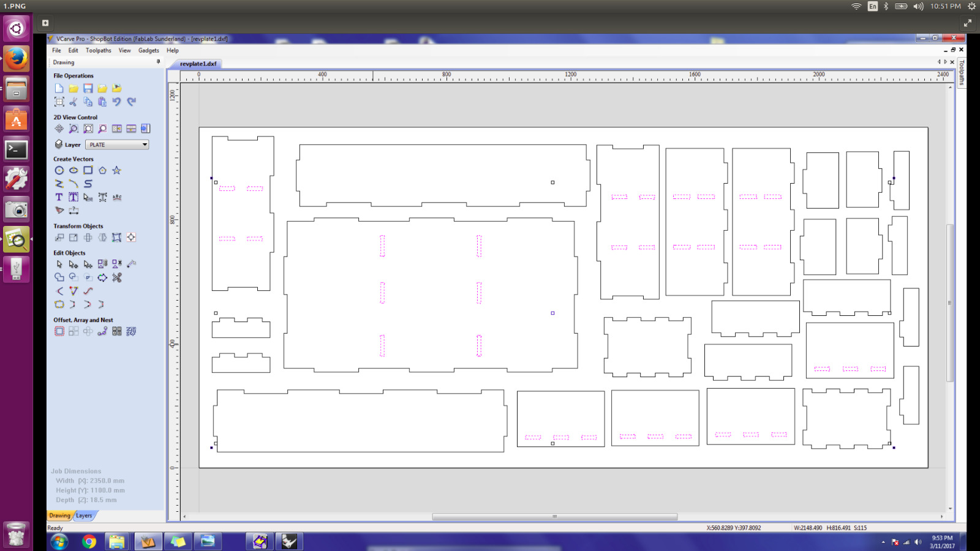The width and height of the screenshot is (980, 551).
Task: Select the Draw Circle tool
Action: (x=59, y=170)
